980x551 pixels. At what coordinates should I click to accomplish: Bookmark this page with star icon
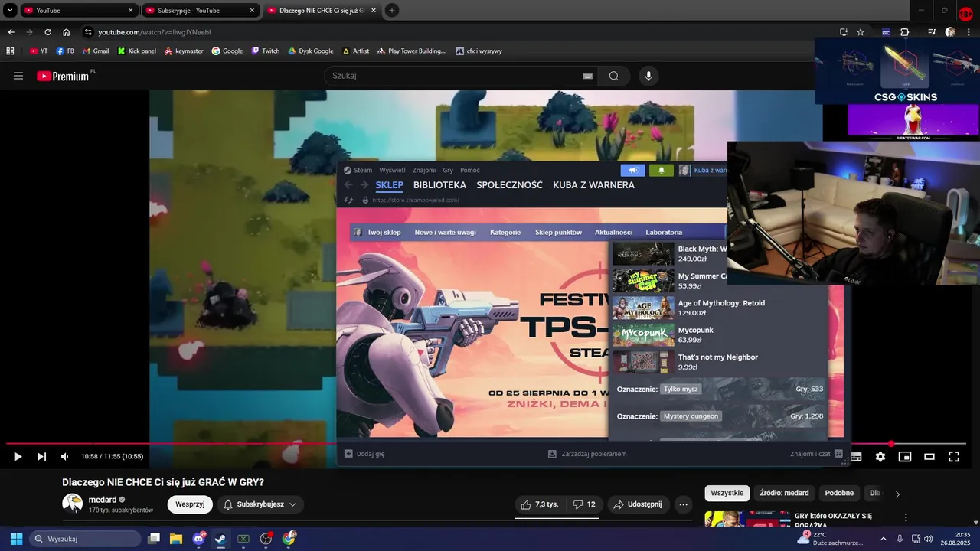(861, 32)
